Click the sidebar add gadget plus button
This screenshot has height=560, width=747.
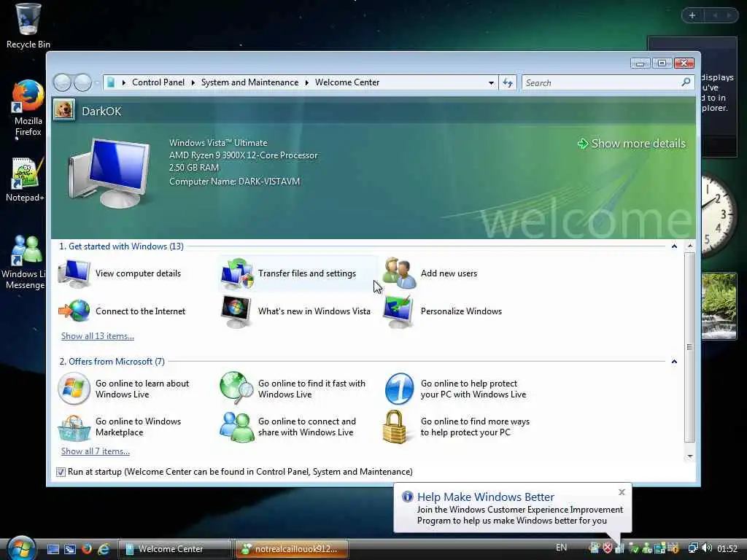(692, 16)
